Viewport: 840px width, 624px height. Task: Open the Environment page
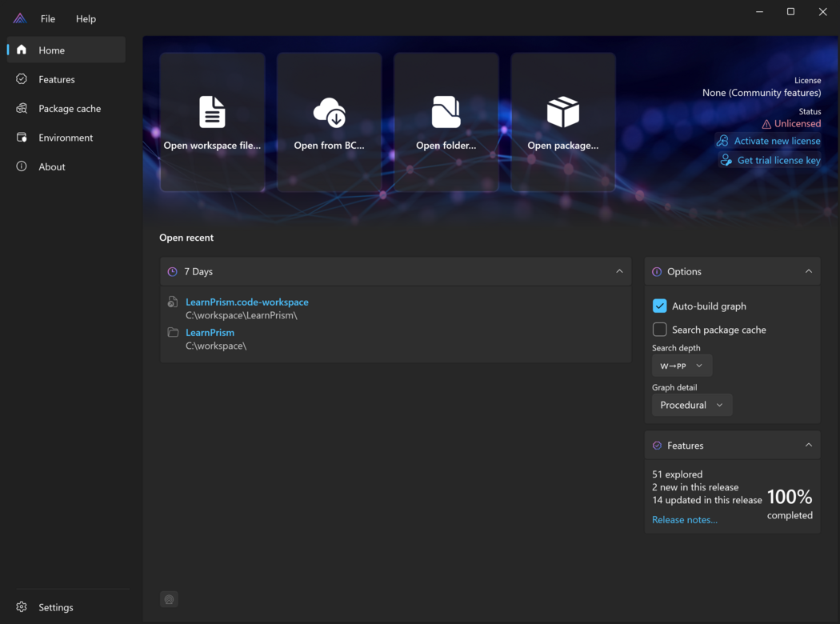66,138
